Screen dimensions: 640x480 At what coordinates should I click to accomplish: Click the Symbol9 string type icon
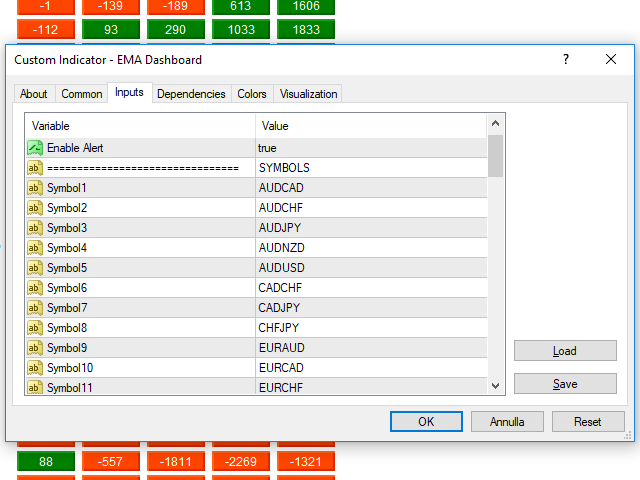pos(35,348)
